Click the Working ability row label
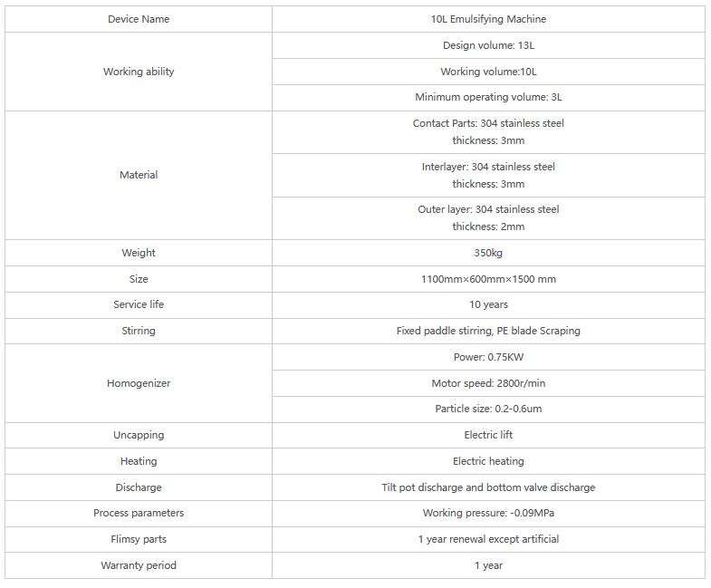 pos(139,72)
